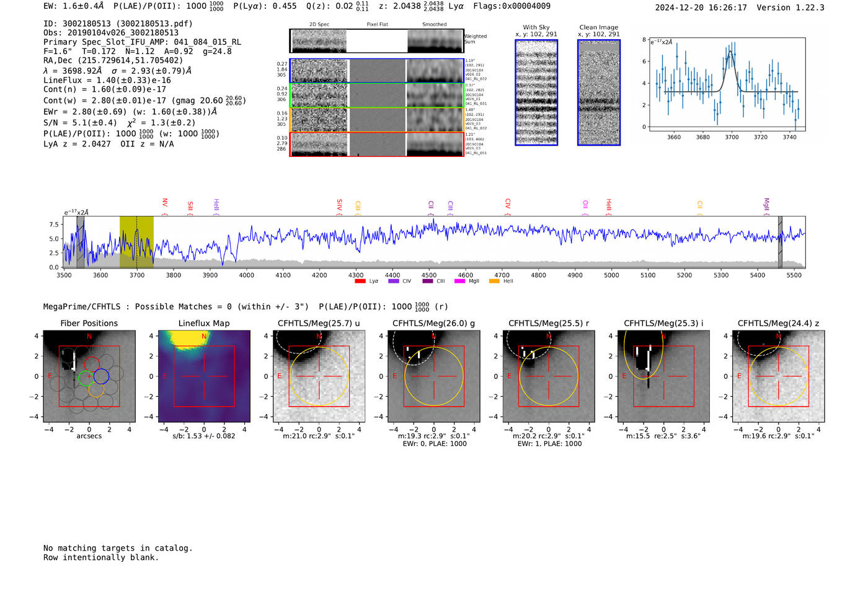Image resolution: width=868 pixels, height=591 pixels.
Task: Click the Primary Spec_Slot_IFU_AMP line
Action: click(143, 42)
